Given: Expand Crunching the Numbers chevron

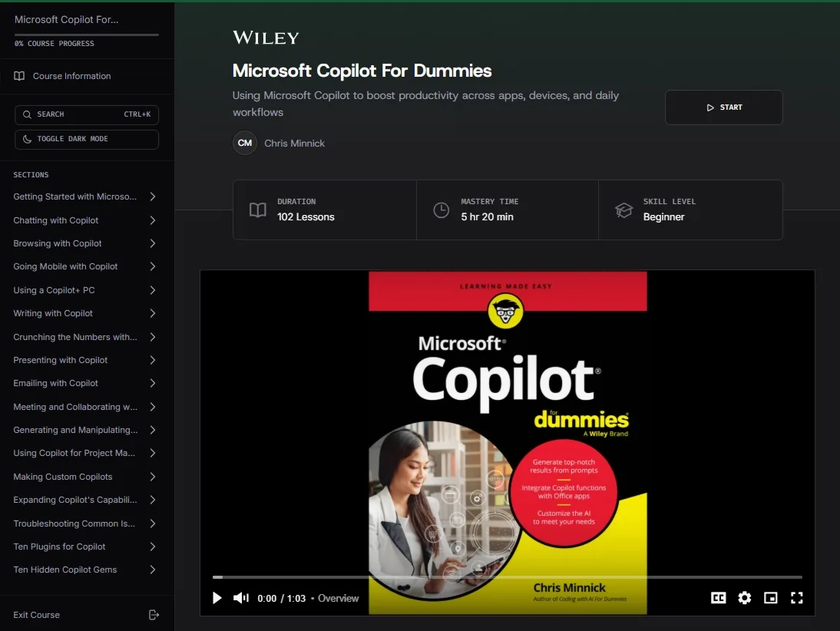Looking at the screenshot, I should click(153, 337).
